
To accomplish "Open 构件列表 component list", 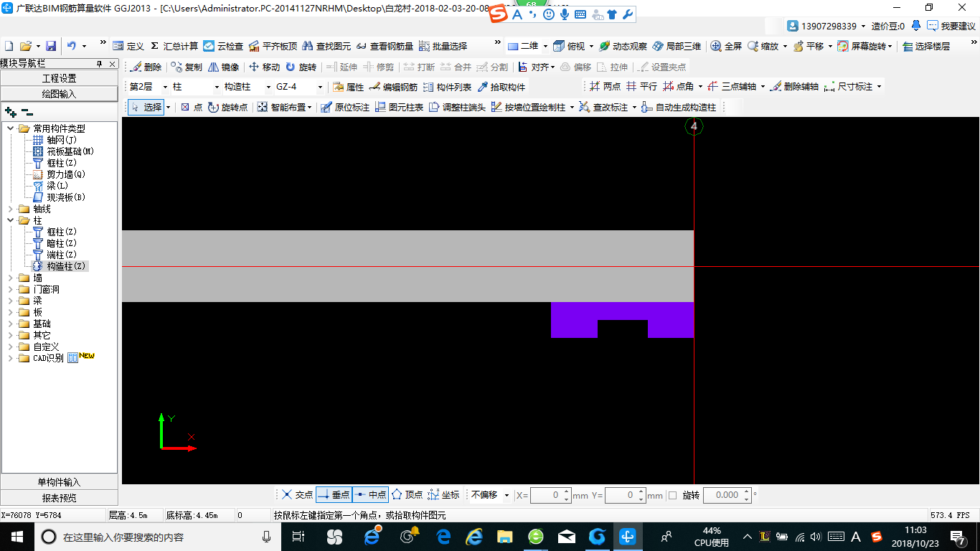I will pyautogui.click(x=447, y=87).
